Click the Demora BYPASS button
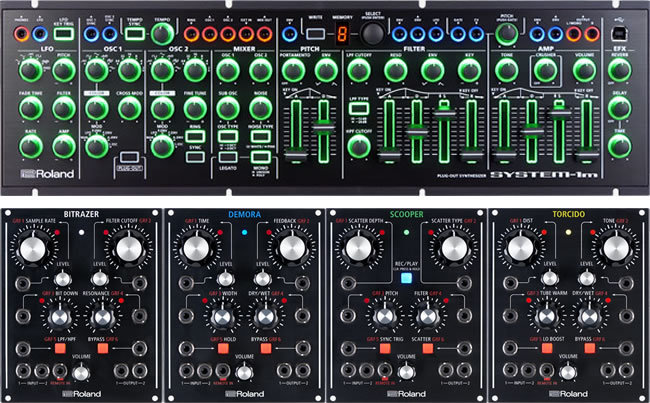The image size is (650, 403). (266, 348)
